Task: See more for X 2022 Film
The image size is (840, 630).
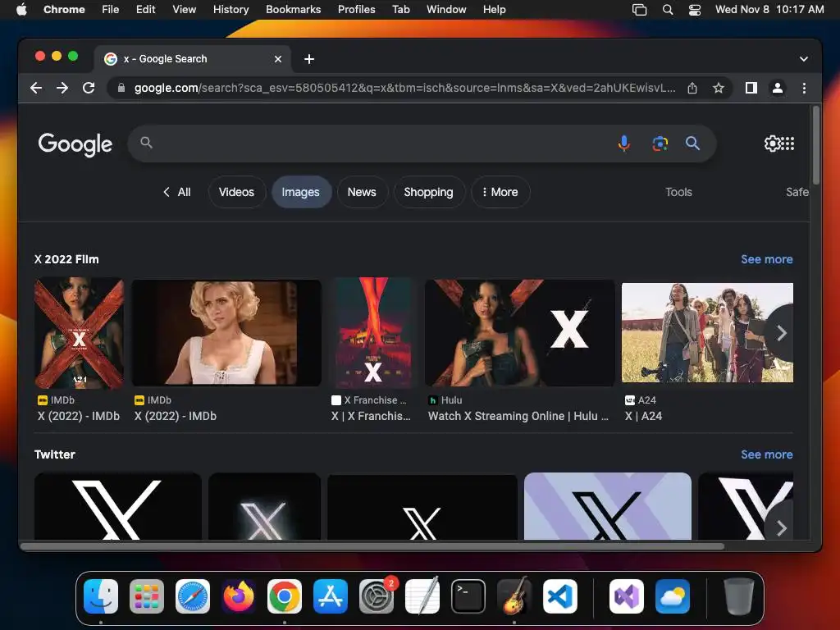Action: (767, 259)
